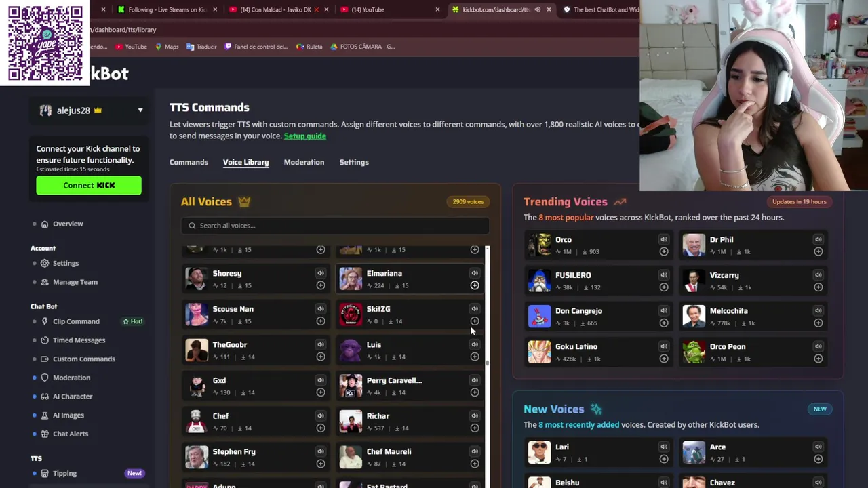Viewport: 868px width, 488px height.
Task: Preview the Richar voice
Action: pyautogui.click(x=475, y=415)
